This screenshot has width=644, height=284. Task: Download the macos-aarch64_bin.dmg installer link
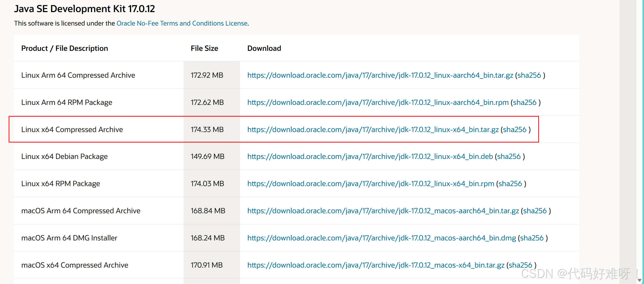pos(382,238)
